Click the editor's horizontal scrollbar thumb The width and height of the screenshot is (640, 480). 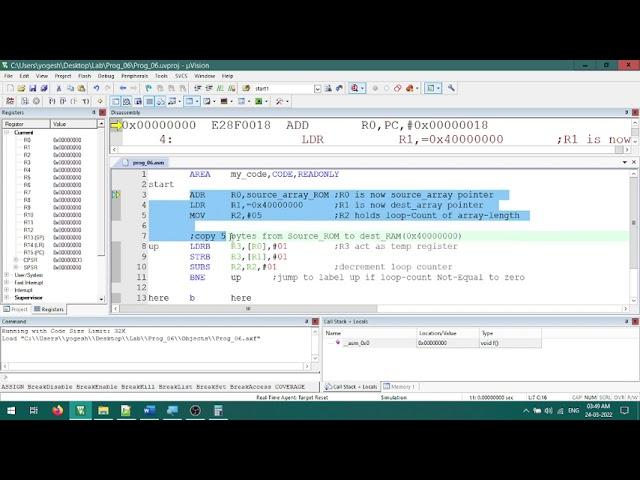pos(248,309)
